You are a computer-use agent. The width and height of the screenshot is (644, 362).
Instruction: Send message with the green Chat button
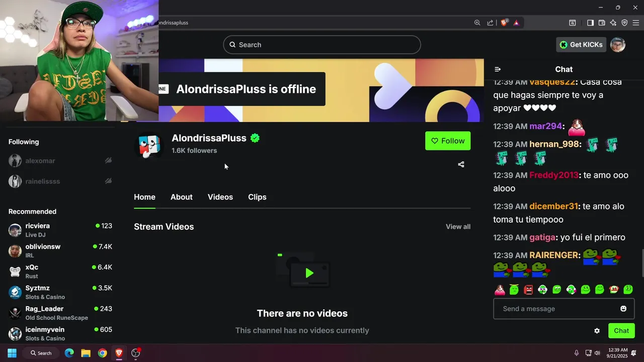click(621, 331)
